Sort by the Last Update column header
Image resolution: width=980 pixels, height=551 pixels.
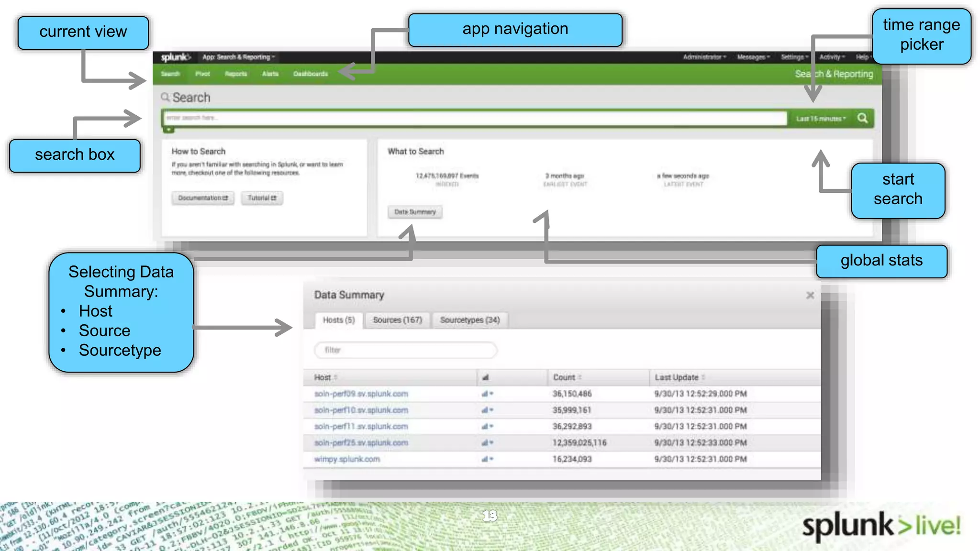tap(679, 377)
